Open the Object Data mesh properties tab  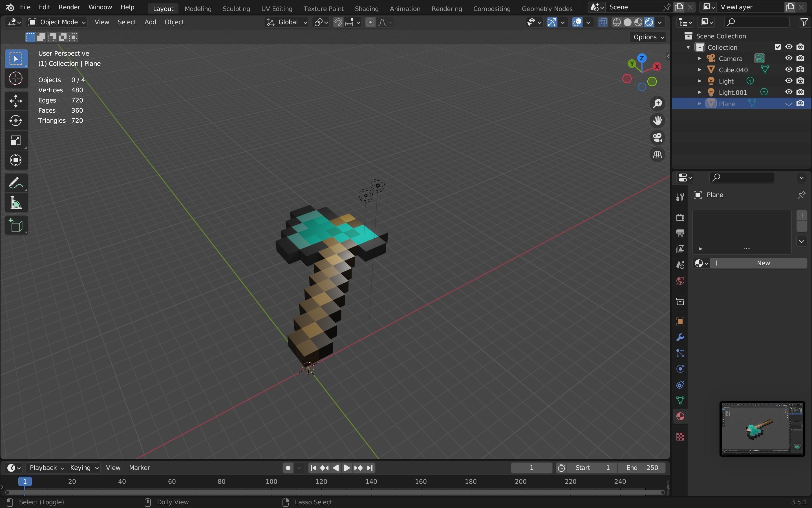(680, 400)
